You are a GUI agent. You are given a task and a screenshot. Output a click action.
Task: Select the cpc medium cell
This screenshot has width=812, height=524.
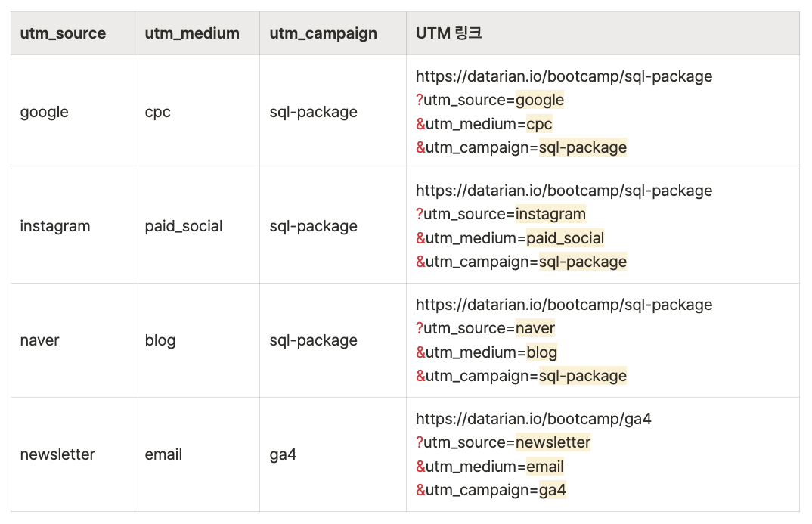pyautogui.click(x=157, y=112)
